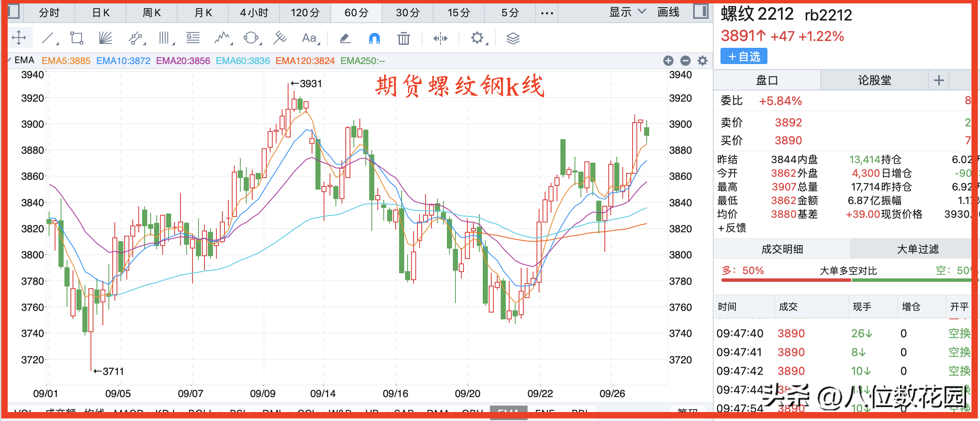Select the crosshair move cursor tool
The height and width of the screenshot is (421, 980).
click(x=19, y=38)
